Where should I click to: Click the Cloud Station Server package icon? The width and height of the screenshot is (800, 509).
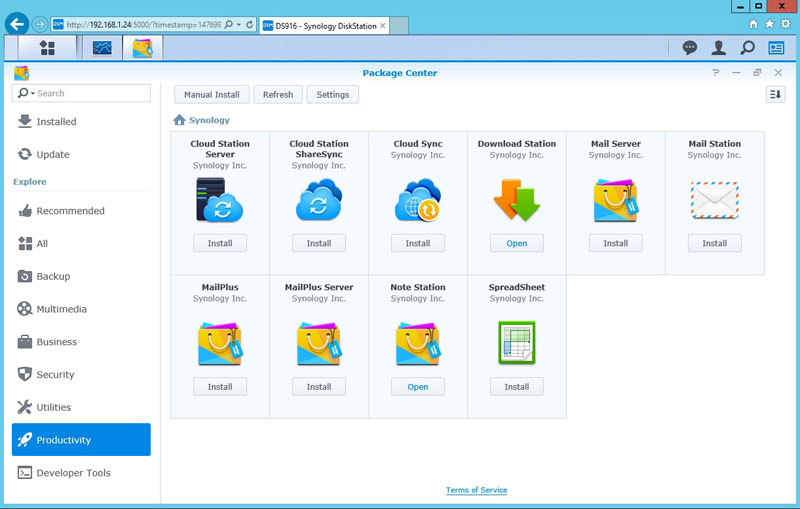(220, 199)
